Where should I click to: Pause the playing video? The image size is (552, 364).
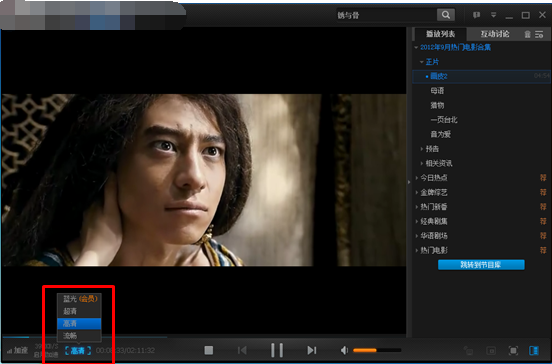[x=277, y=350]
